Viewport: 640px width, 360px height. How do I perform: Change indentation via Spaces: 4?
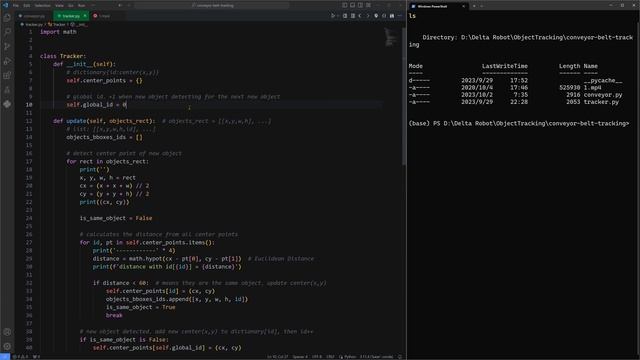pyautogui.click(x=300, y=357)
